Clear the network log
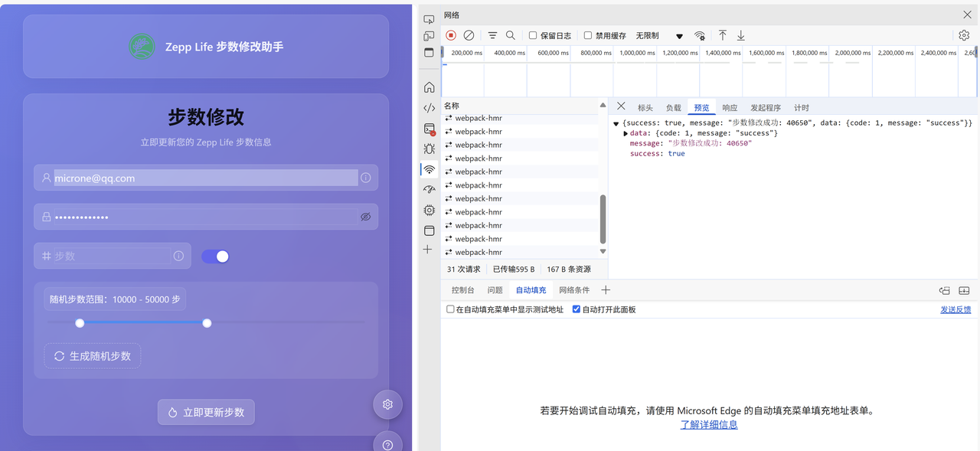The image size is (980, 451). (x=469, y=35)
